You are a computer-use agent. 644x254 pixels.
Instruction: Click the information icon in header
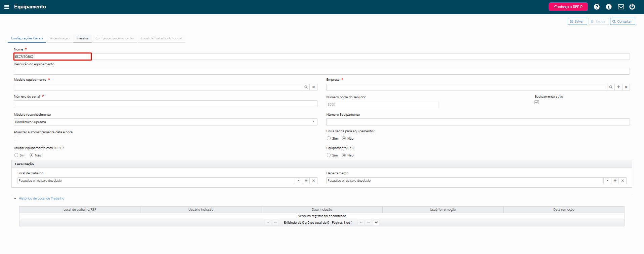pos(609,7)
